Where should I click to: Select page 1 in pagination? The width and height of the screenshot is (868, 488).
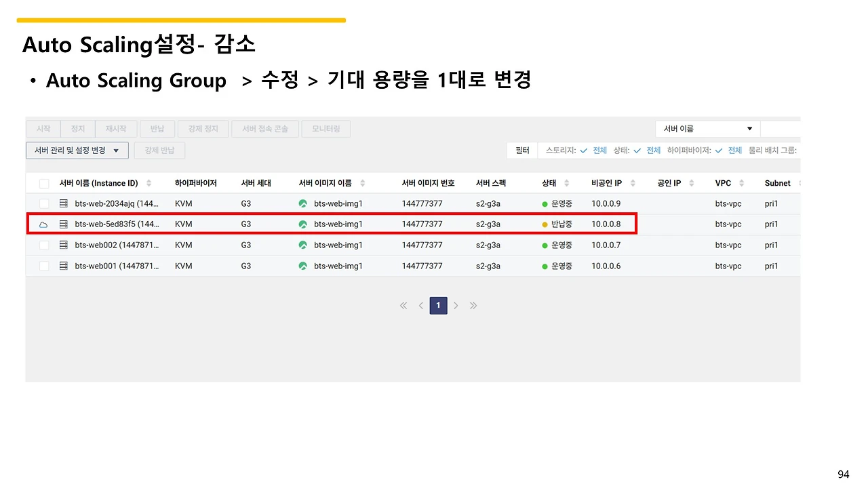pos(438,306)
